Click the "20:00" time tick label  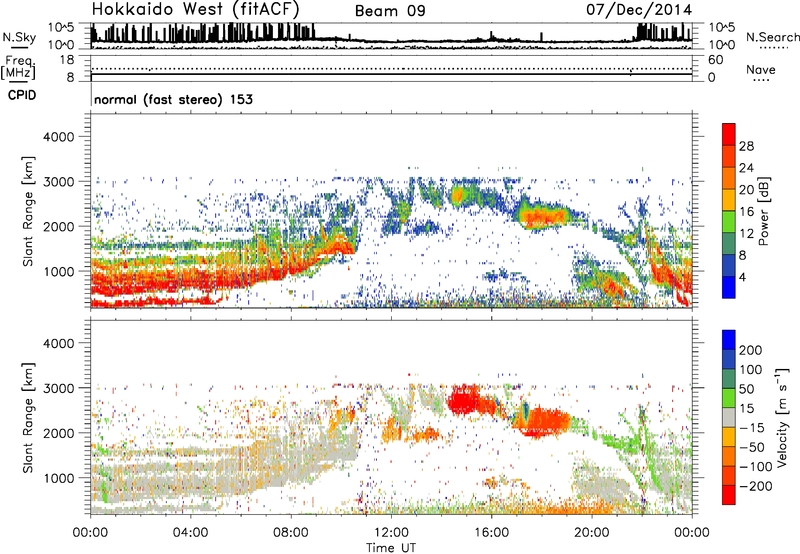pos(592,533)
